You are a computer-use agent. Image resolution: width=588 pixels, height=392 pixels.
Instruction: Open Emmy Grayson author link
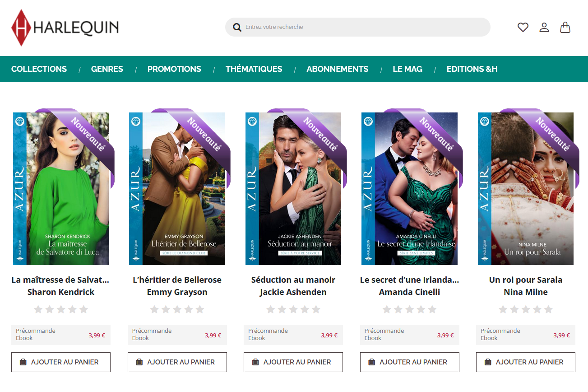pos(177,292)
